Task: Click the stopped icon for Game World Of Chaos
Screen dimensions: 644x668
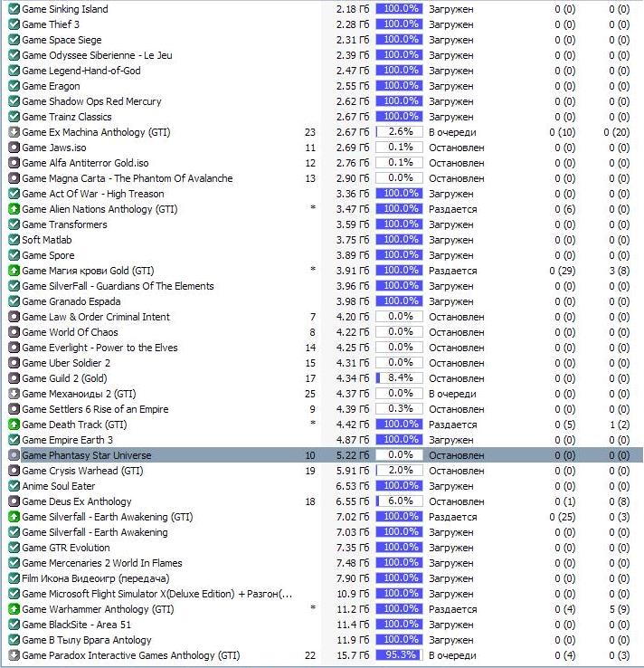Action: coord(14,332)
